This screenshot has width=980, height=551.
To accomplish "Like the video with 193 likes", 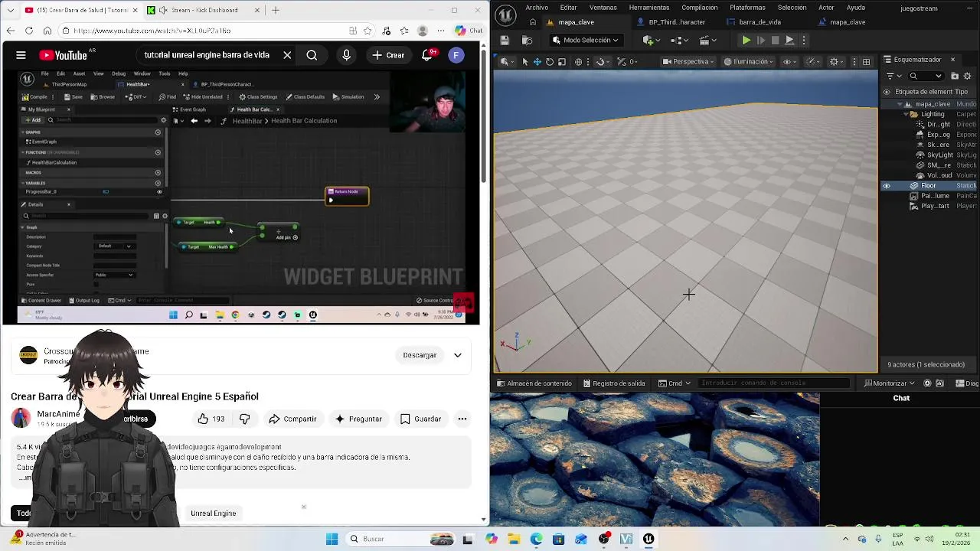I will (x=211, y=419).
